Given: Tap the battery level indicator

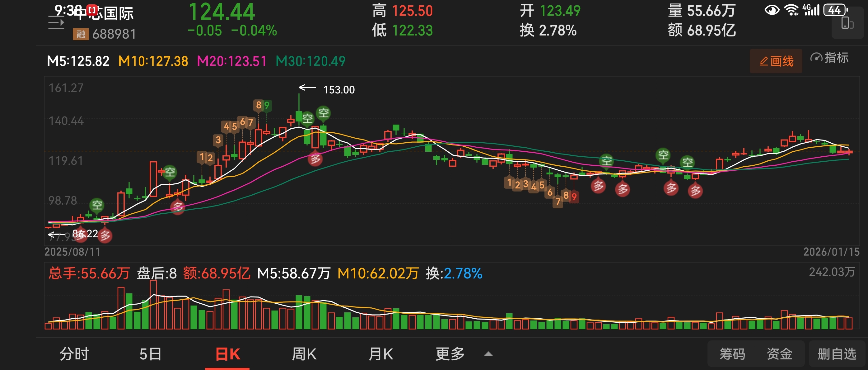Looking at the screenshot, I should pyautogui.click(x=835, y=10).
